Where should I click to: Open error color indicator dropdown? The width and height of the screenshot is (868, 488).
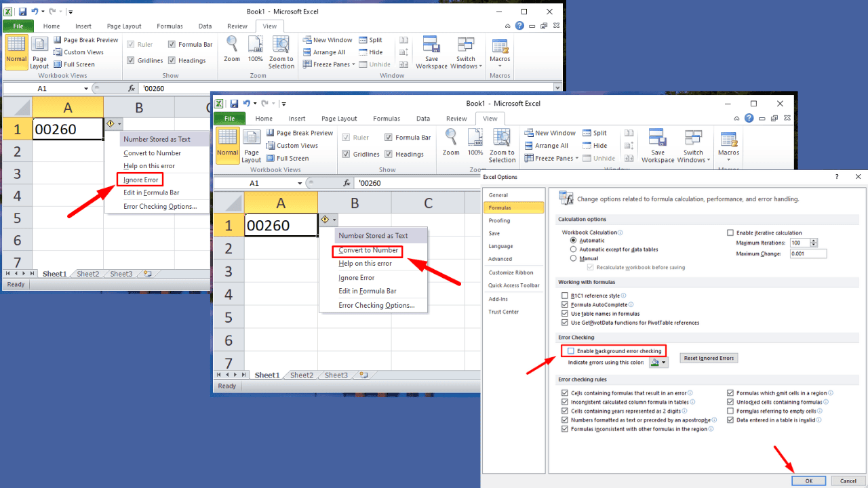click(664, 363)
